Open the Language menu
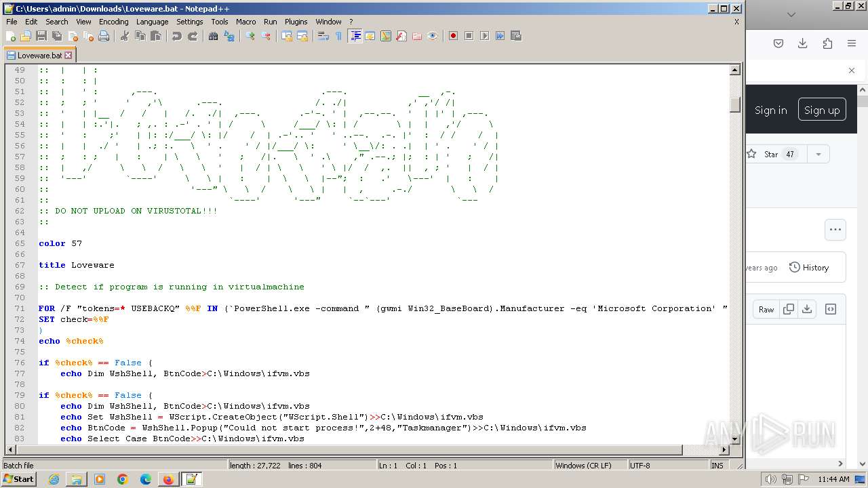This screenshot has width=868, height=488. tap(152, 22)
